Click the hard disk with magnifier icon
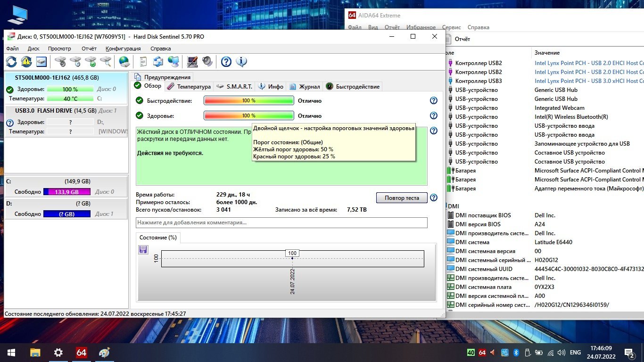 [x=106, y=62]
